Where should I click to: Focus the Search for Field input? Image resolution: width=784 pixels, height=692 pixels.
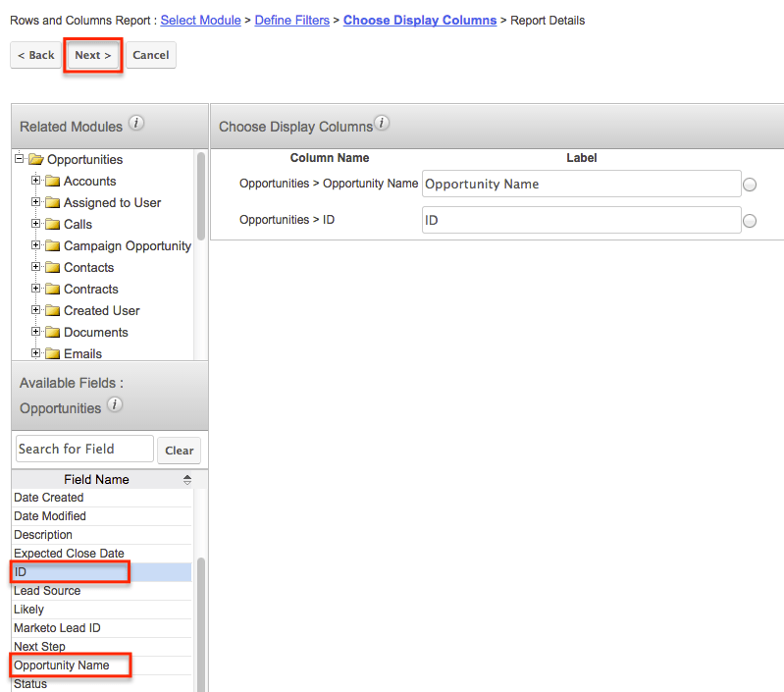click(84, 449)
